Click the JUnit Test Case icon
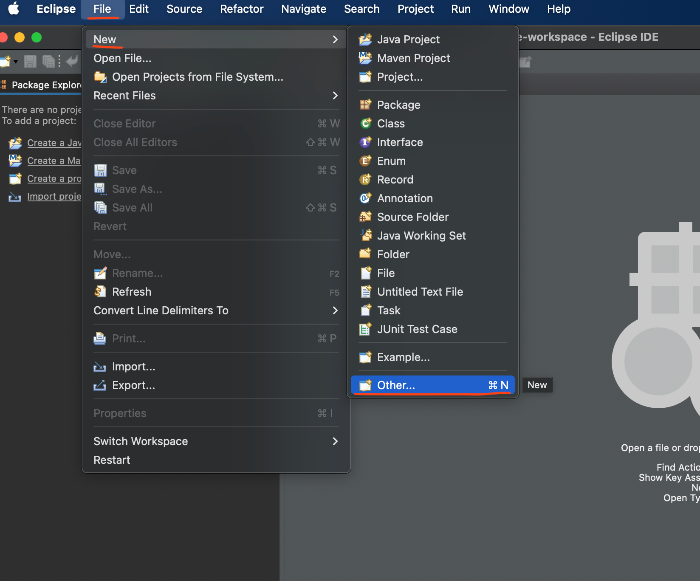This screenshot has width=700, height=581. tap(366, 329)
